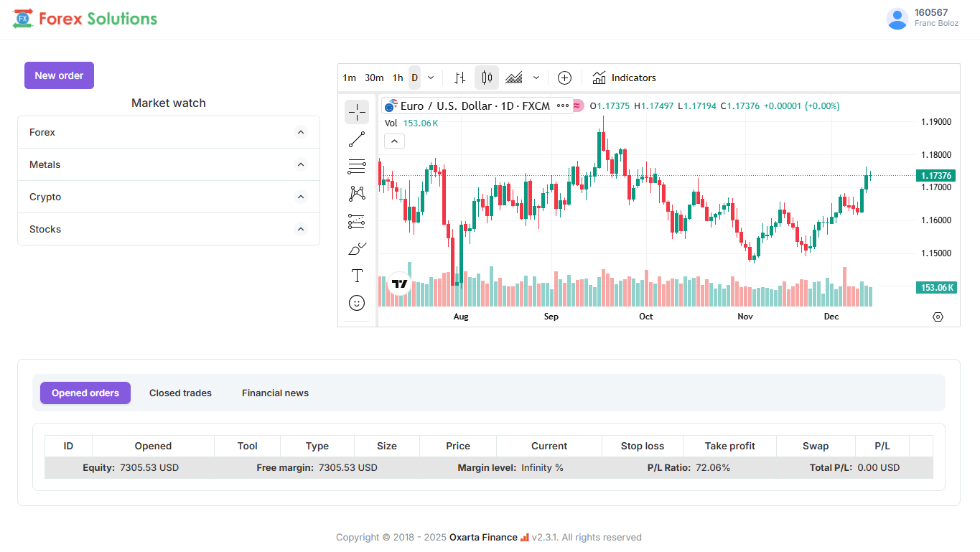
Task: Switch chart to area style
Action: [x=514, y=78]
